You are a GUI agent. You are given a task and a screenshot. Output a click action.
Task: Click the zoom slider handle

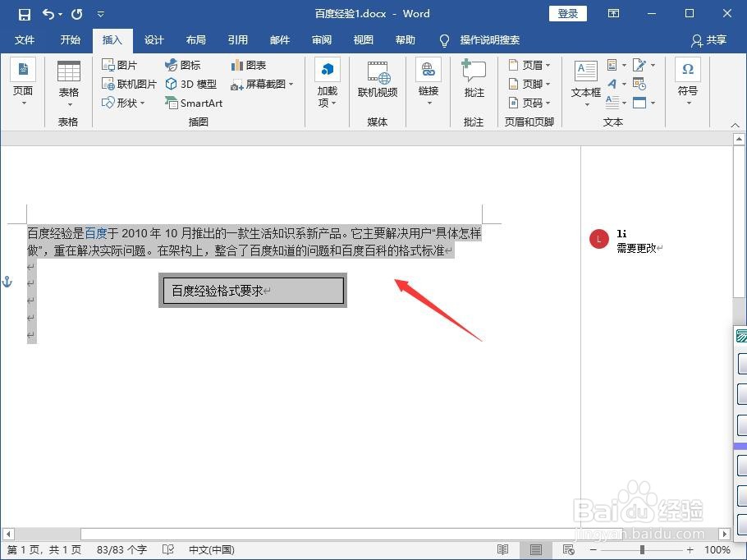(x=642, y=550)
